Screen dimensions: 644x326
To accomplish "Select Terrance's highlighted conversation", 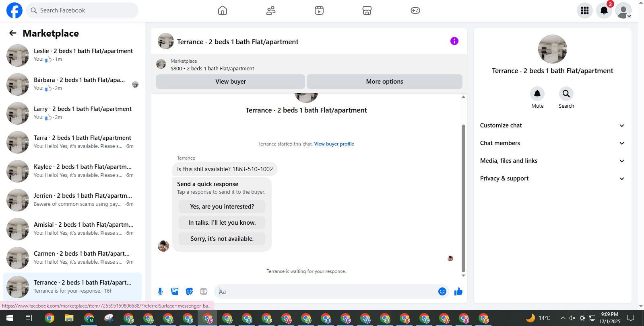I will tap(72, 287).
